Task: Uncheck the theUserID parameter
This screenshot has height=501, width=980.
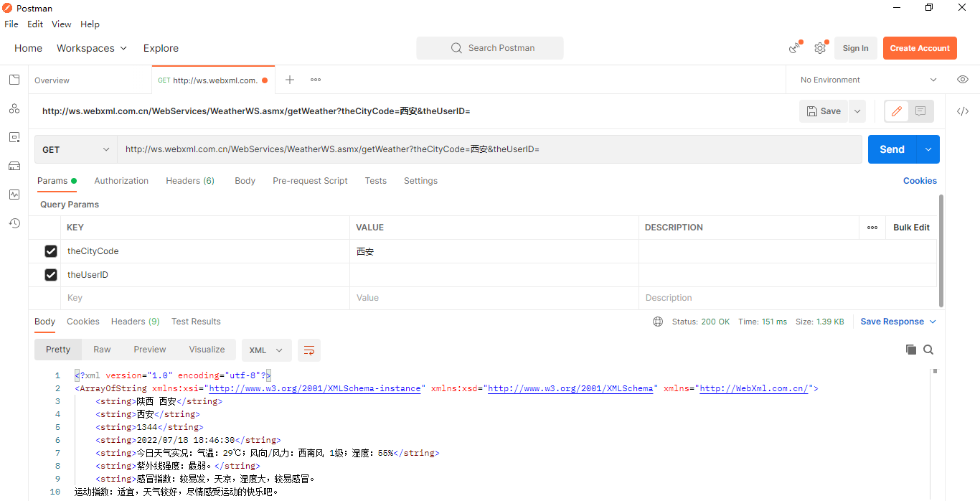Action: (51, 275)
